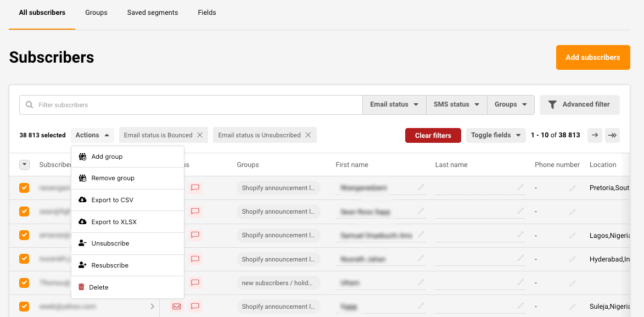The width and height of the screenshot is (644, 317).
Task: Remove the Email status is Unsubscribed filter
Action: tap(308, 135)
